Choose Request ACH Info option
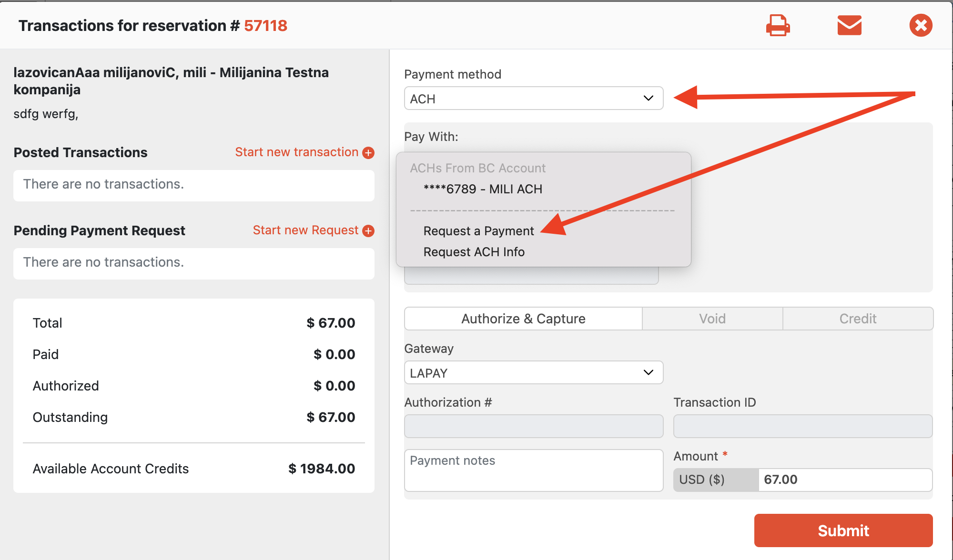The image size is (953, 560). tap(474, 252)
